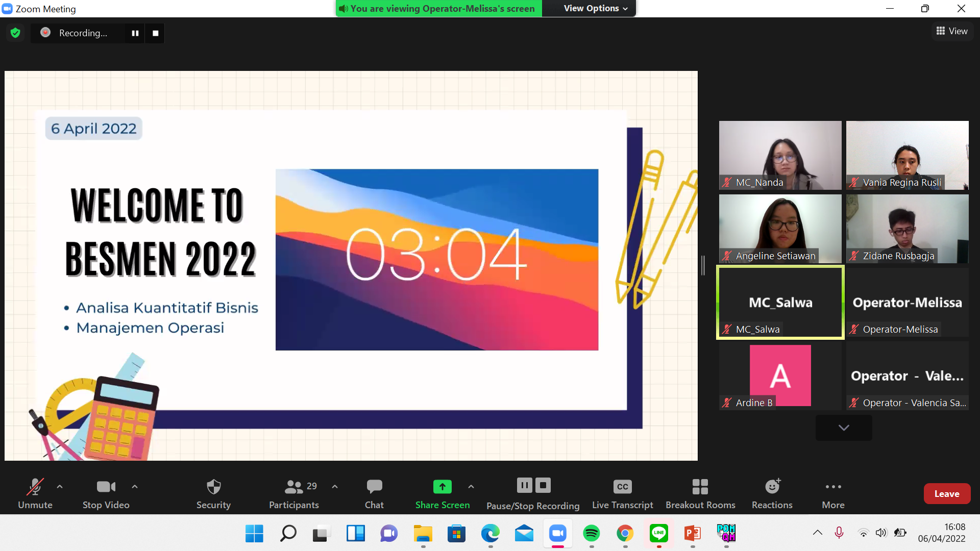Click the Live Transcript CC icon
Viewport: 980px width, 551px height.
click(x=622, y=487)
